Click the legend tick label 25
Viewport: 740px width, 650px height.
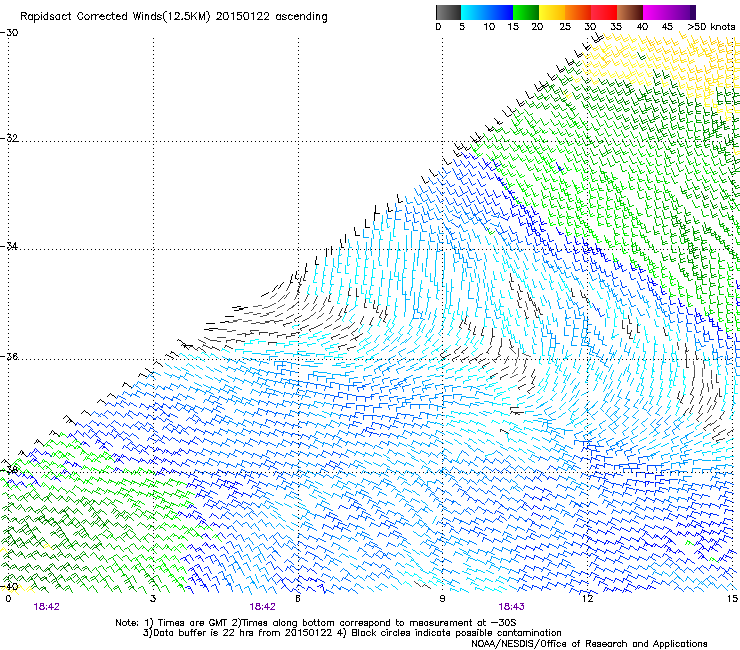click(x=565, y=27)
